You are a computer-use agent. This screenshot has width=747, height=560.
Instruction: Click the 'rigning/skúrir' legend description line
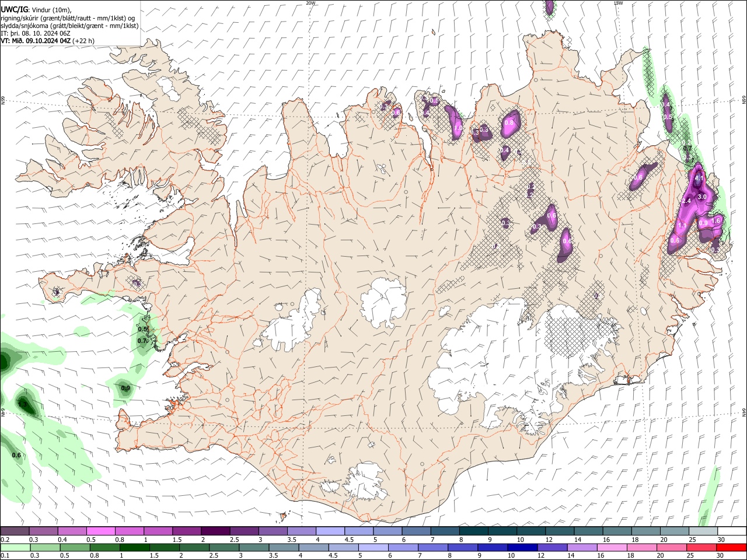68,17
